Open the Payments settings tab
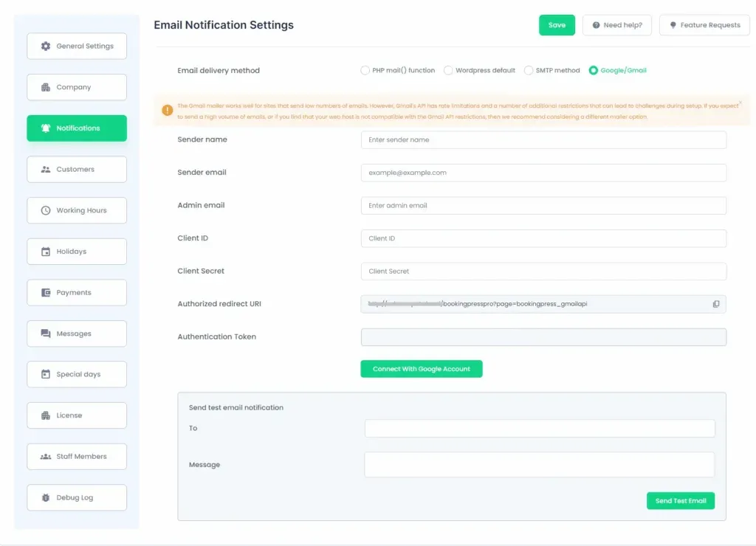Viewport: 756px width, 546px height. click(77, 292)
